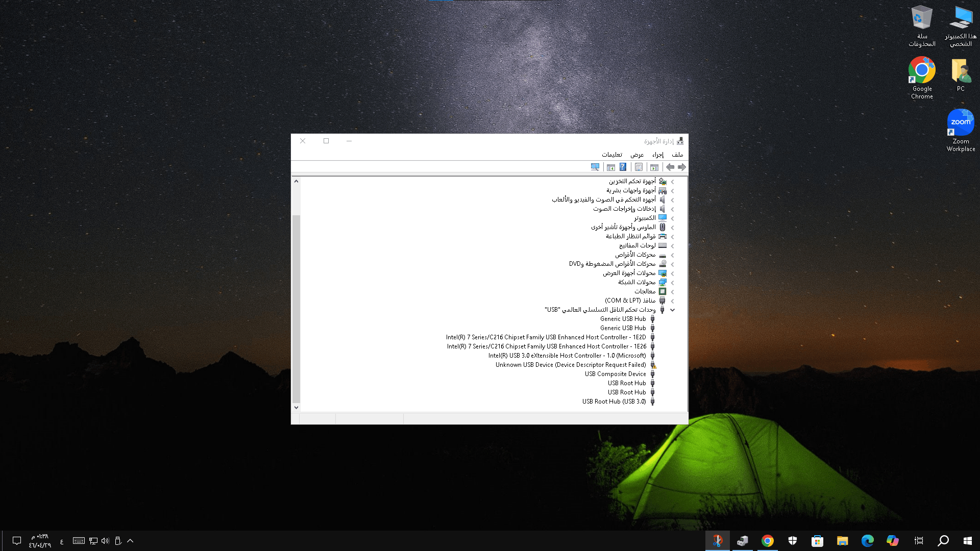Viewport: 980px width, 551px height.
Task: Select Unknown USB Device with warning icon
Action: click(x=570, y=365)
